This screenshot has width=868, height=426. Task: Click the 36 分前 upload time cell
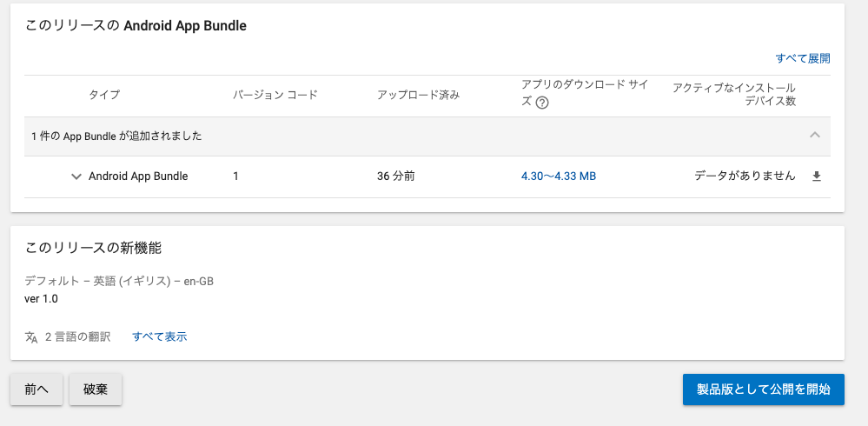click(x=396, y=176)
